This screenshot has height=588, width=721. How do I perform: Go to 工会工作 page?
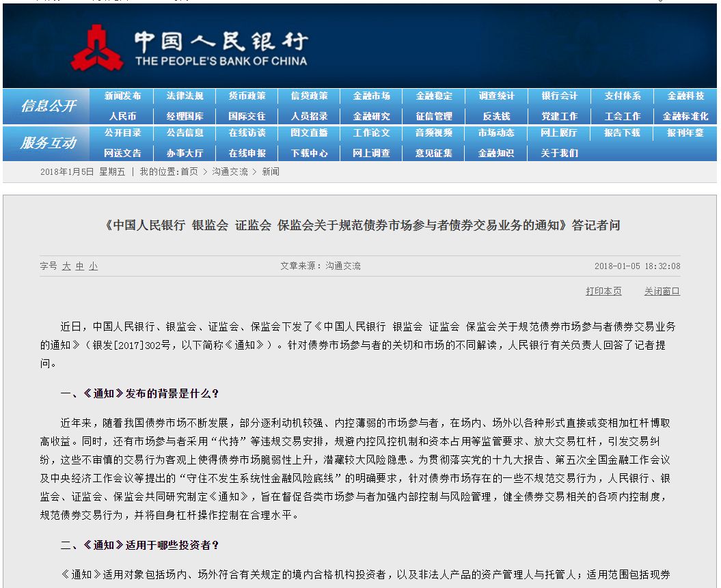[622, 116]
